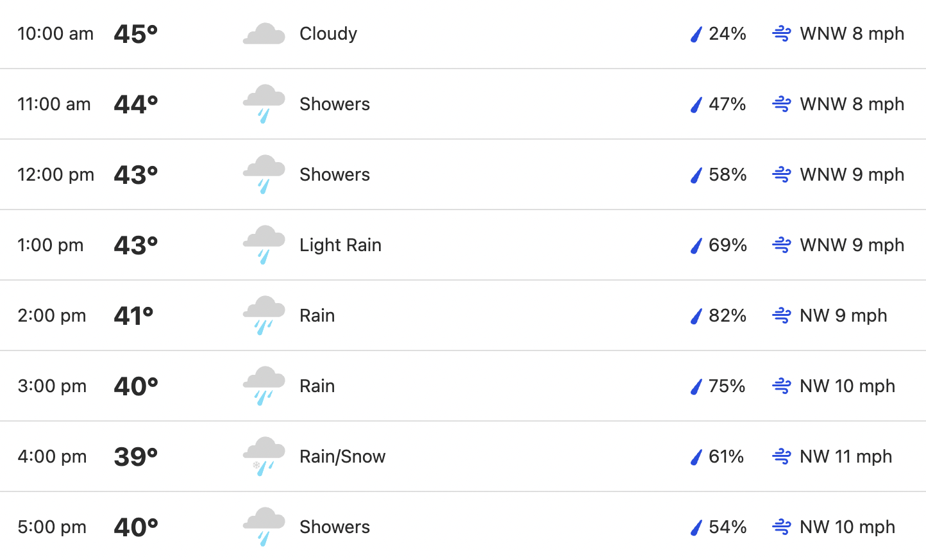Click the 54% precipitation at 5:00 pm
This screenshot has width=926, height=560.
pyautogui.click(x=728, y=527)
